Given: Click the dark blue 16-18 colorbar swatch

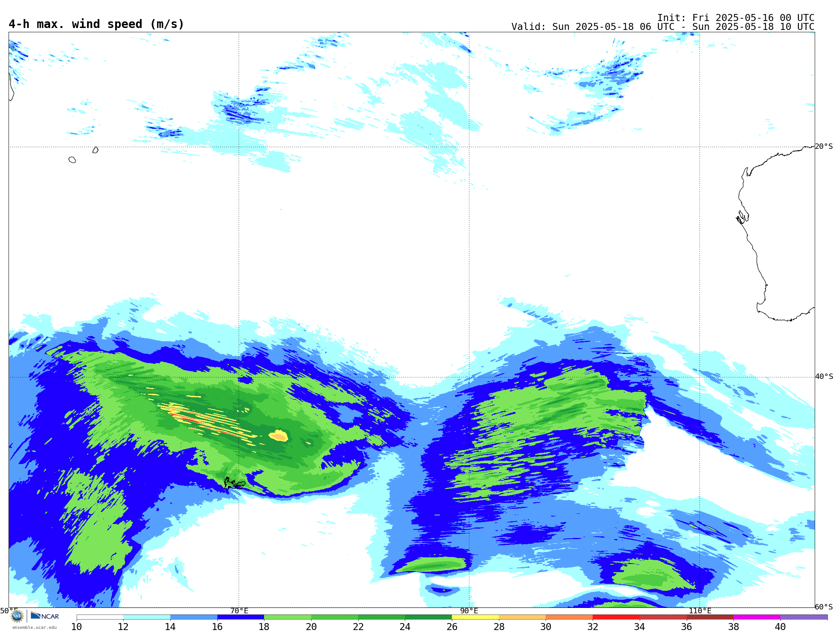Looking at the screenshot, I should pyautogui.click(x=241, y=617).
